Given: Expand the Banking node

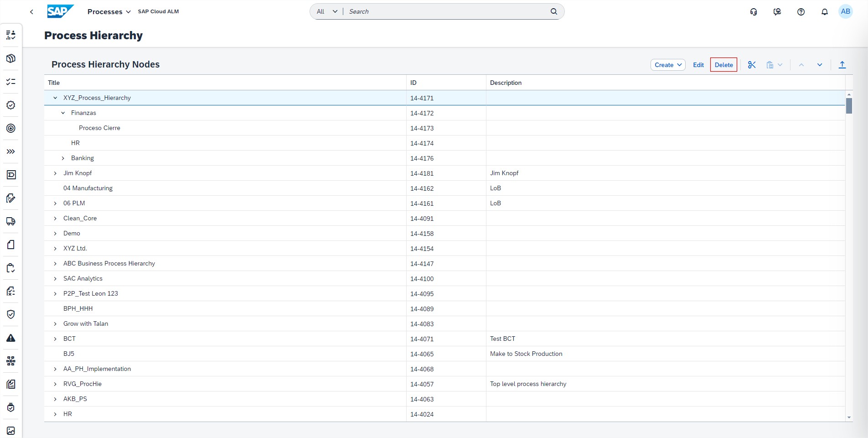Looking at the screenshot, I should [x=63, y=158].
